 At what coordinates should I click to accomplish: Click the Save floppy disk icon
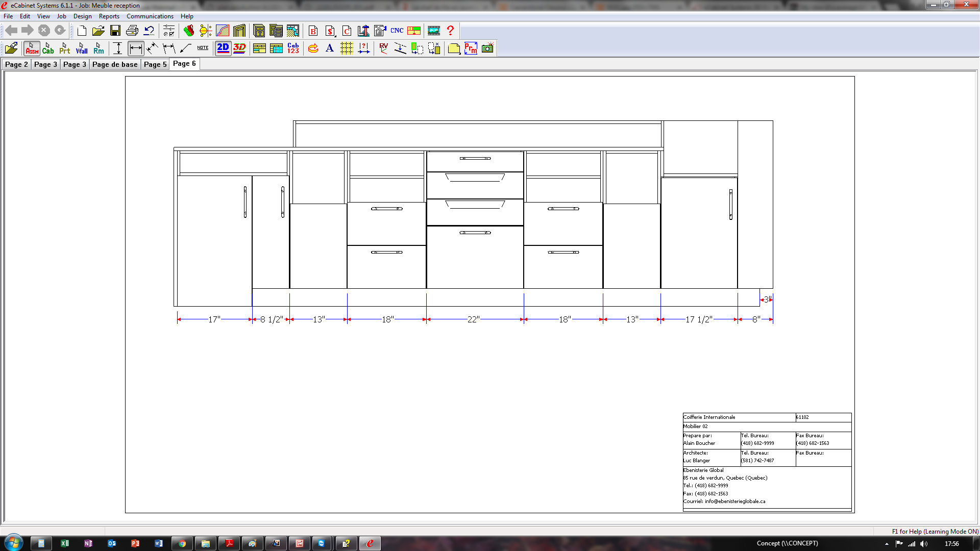[x=115, y=31]
